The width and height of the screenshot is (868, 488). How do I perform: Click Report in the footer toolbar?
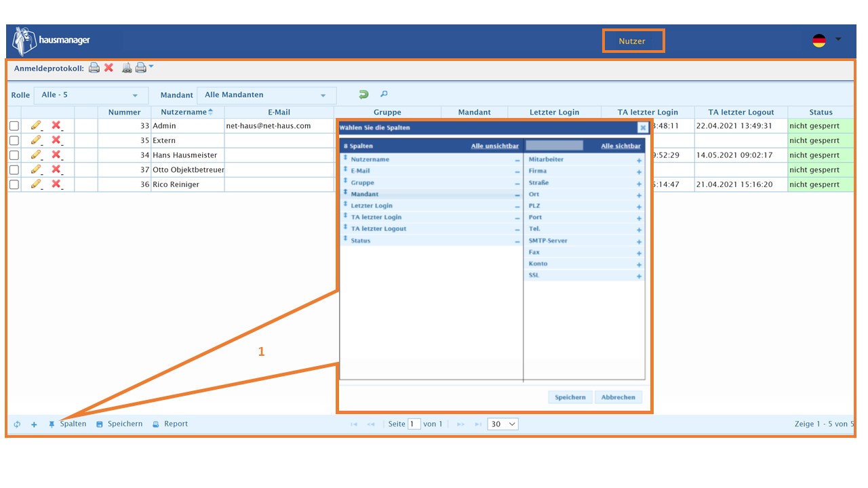[x=170, y=424]
